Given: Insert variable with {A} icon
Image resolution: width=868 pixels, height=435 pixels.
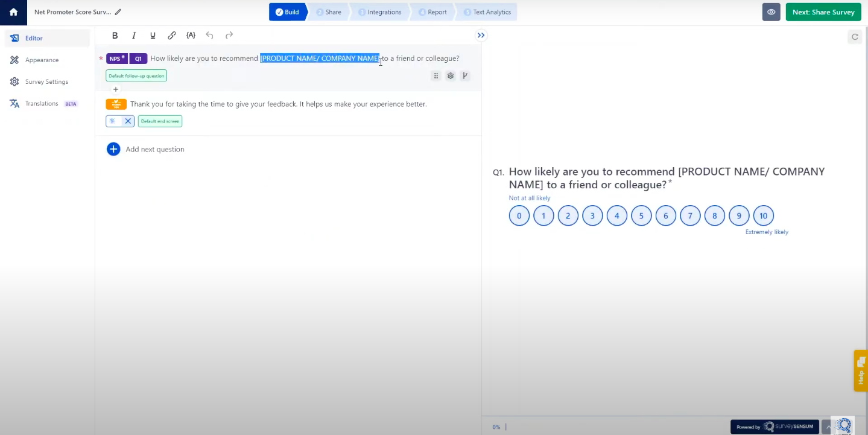Looking at the screenshot, I should click(191, 36).
